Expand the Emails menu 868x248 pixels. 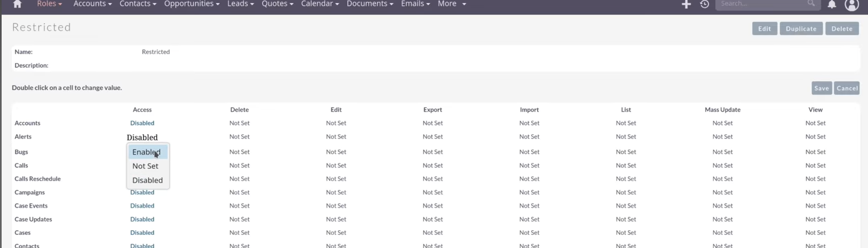(416, 4)
